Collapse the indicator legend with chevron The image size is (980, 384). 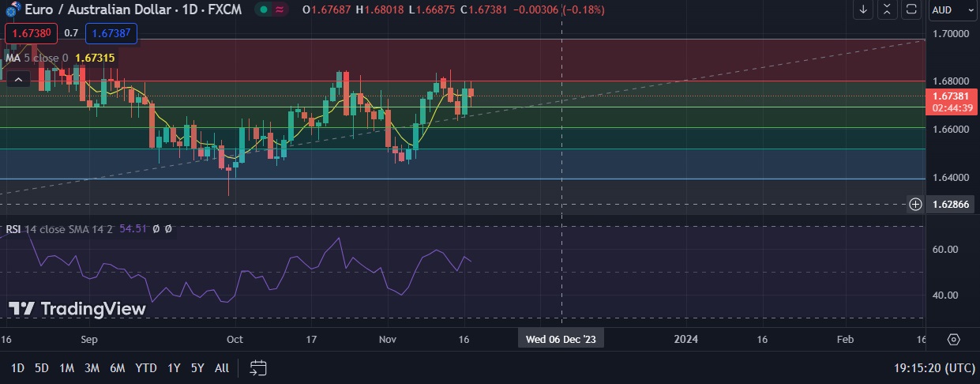20,78
